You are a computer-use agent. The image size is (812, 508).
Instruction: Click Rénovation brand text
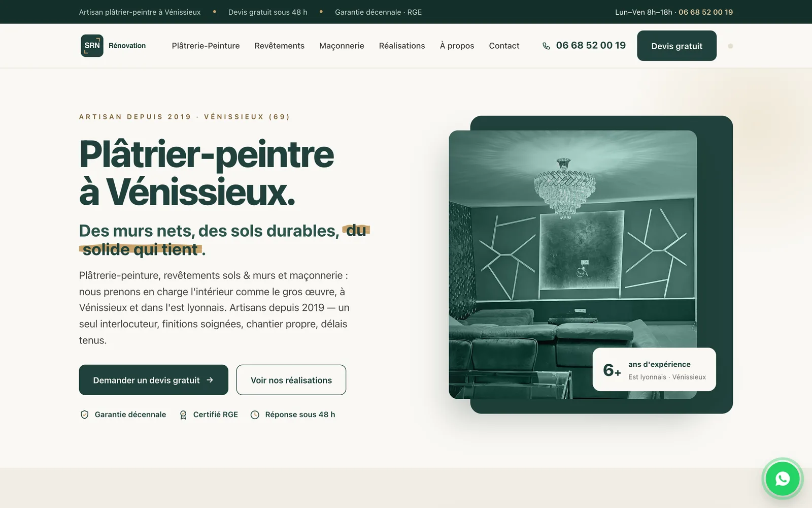[127, 46]
